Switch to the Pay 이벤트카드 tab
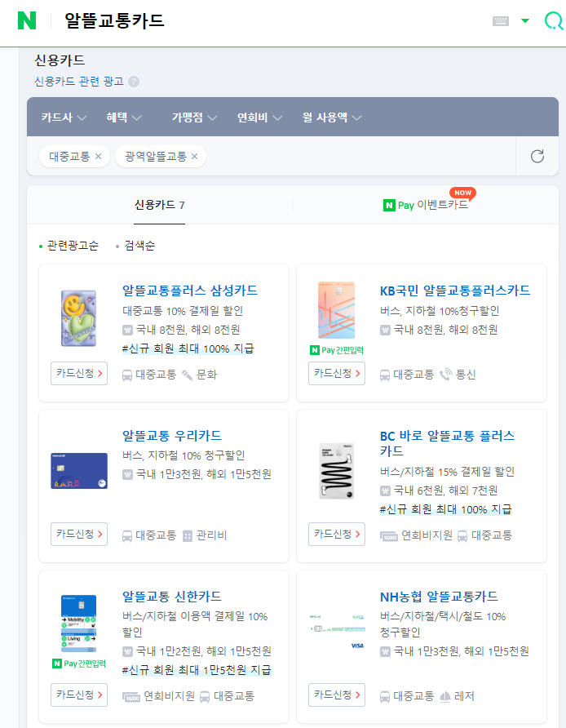 [426, 205]
